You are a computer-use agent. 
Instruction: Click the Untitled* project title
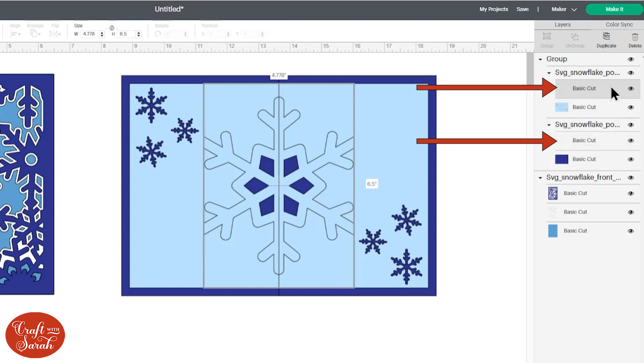[169, 9]
